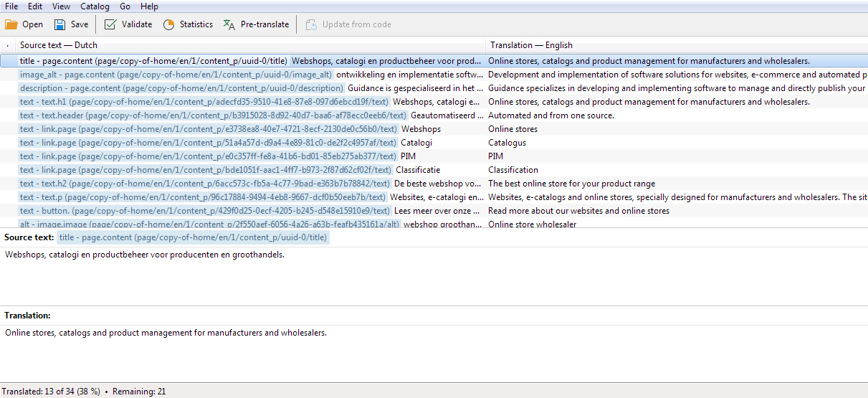Open the Help menu

[149, 6]
